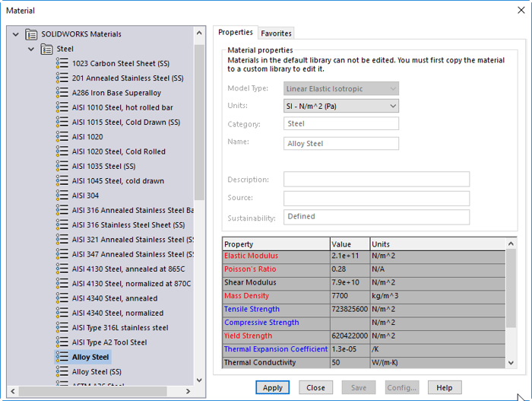532x401 pixels.
Task: Click the icon beside AISI 4340 Steel, normalized
Action: click(62, 313)
